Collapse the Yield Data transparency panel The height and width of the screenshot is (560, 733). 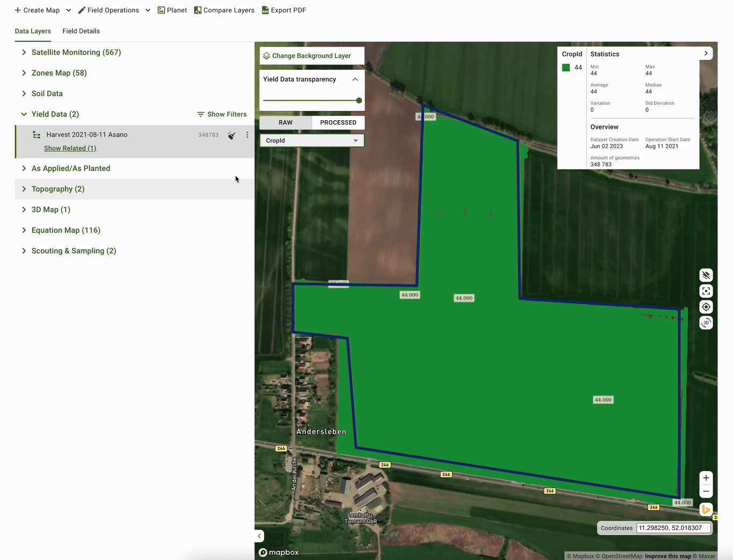(355, 79)
